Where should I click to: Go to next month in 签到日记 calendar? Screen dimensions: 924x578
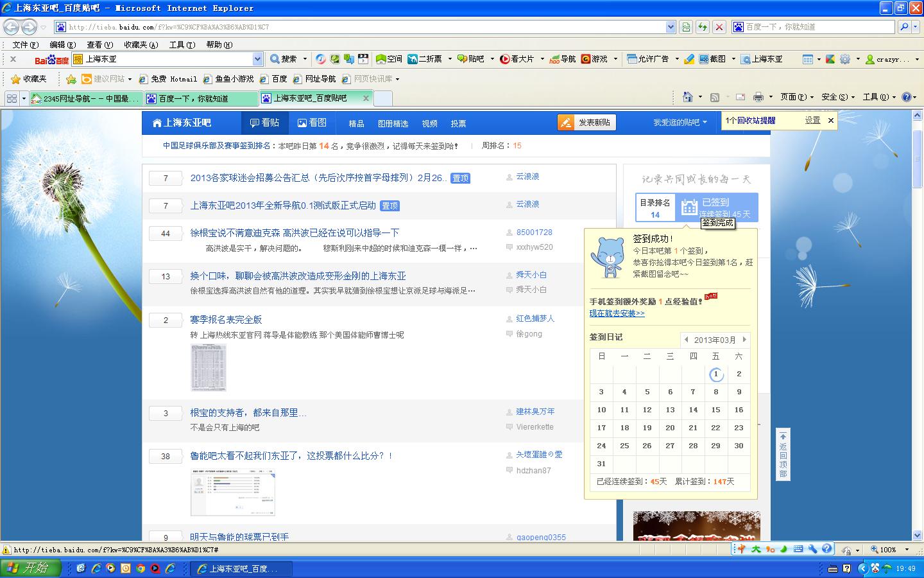point(744,340)
